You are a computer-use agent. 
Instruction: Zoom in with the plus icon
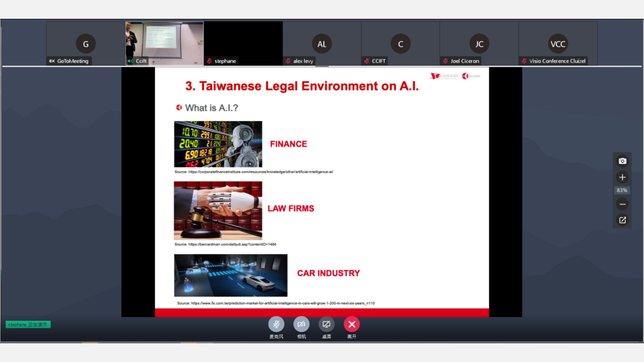point(622,177)
